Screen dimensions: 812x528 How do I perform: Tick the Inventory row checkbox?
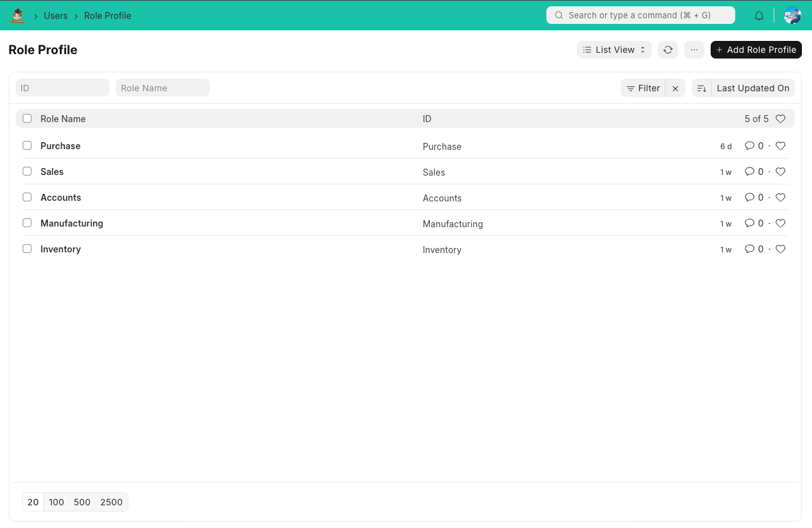tap(27, 249)
